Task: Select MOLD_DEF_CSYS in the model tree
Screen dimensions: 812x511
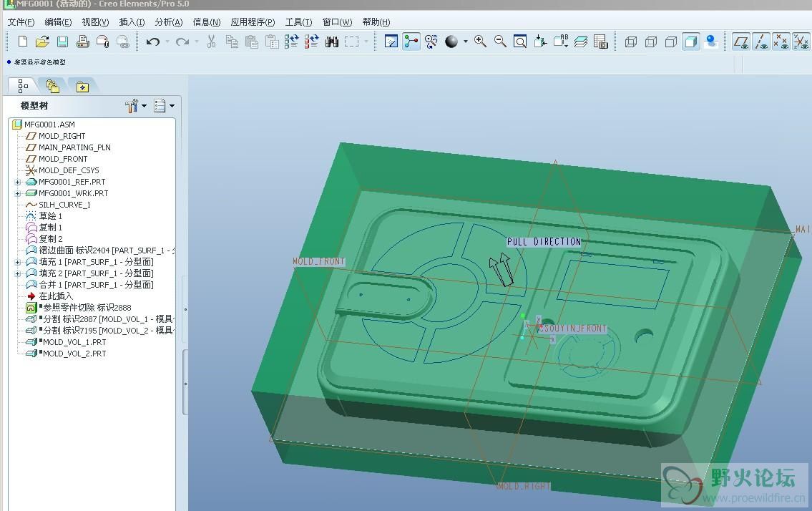Action: [x=69, y=170]
